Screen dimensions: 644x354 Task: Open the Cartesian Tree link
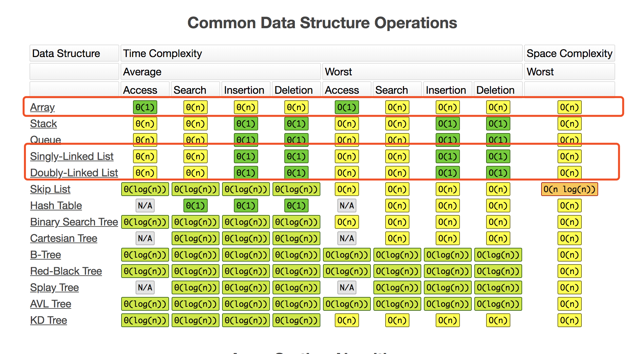pyautogui.click(x=64, y=238)
